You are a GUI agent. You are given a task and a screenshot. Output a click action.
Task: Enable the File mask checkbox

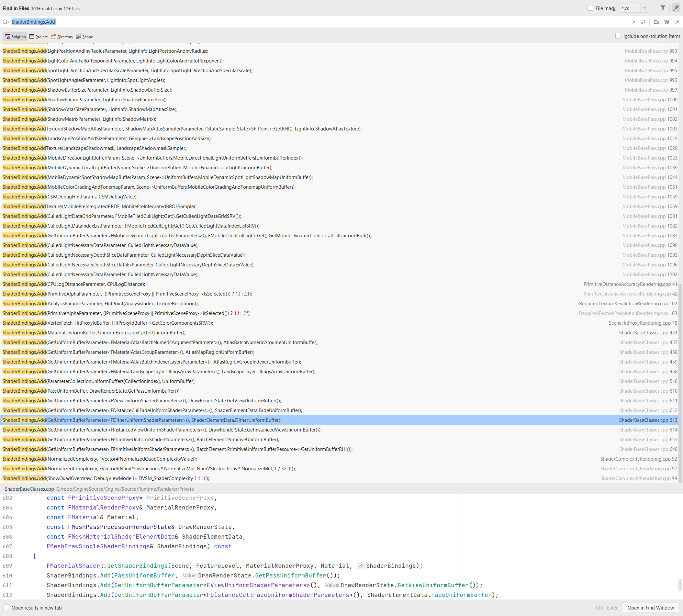(x=590, y=8)
